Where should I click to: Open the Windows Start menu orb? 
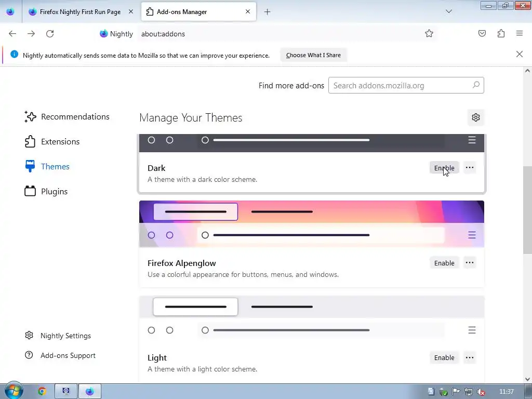[14, 391]
